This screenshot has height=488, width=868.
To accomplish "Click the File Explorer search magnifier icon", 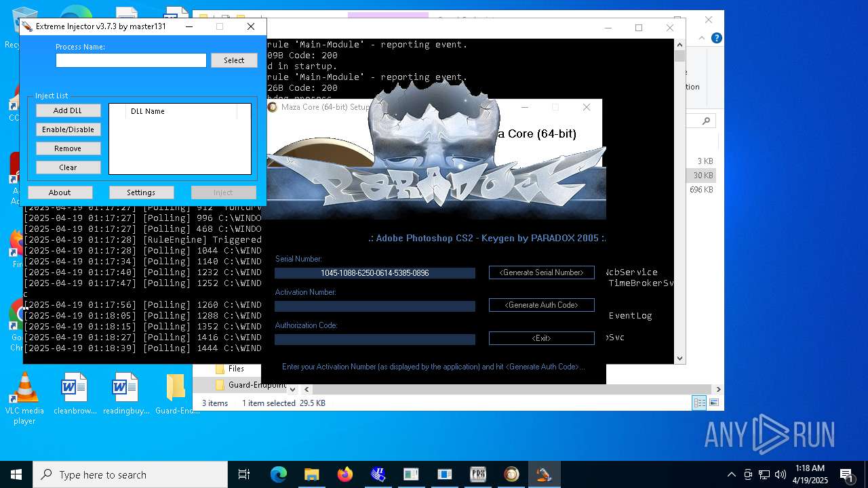I will [706, 121].
